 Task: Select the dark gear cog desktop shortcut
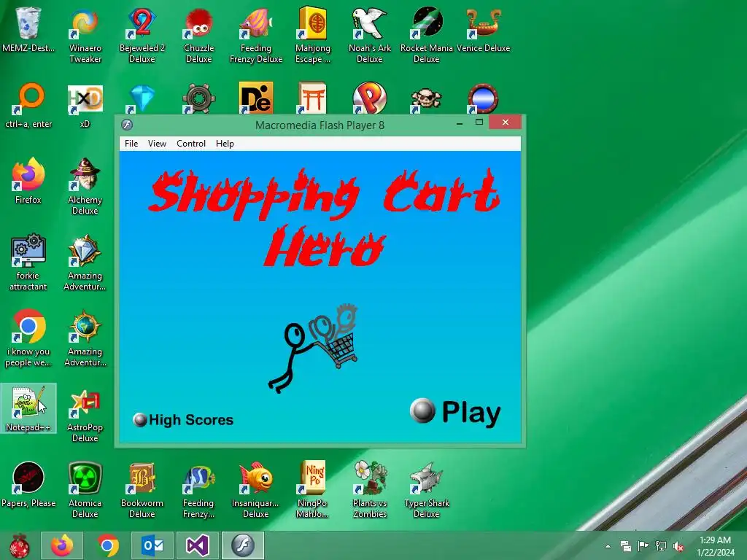tap(198, 98)
